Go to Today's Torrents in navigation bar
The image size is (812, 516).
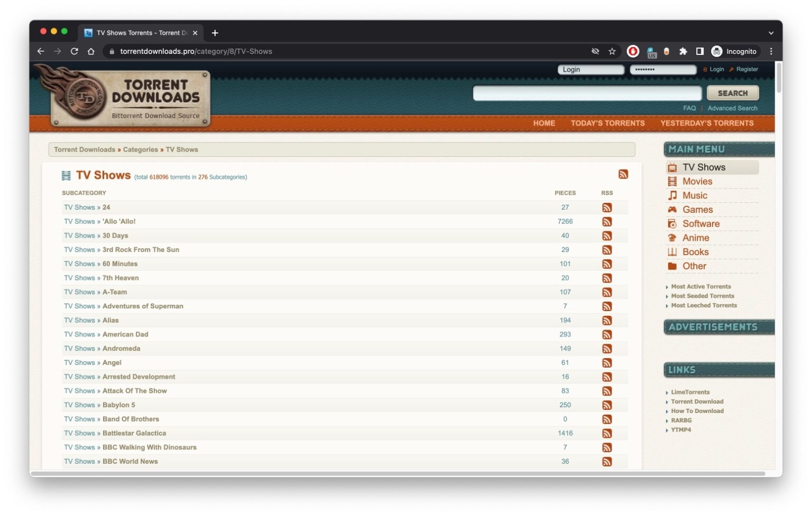(x=607, y=123)
